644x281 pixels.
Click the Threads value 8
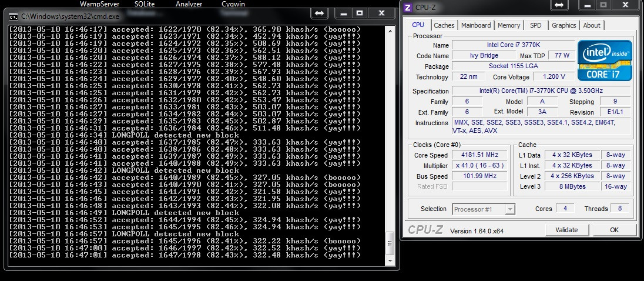tap(620, 208)
